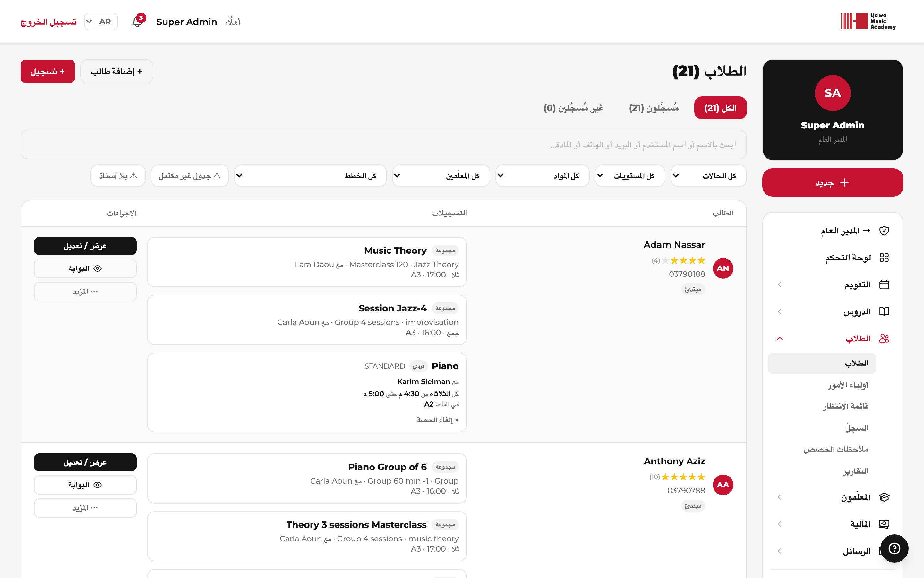Image resolution: width=924 pixels, height=578 pixels.
Task: Open the Music Theory enrollment card
Action: [307, 262]
